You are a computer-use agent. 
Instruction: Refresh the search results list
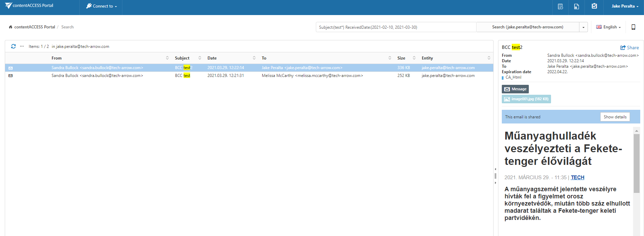point(13,46)
